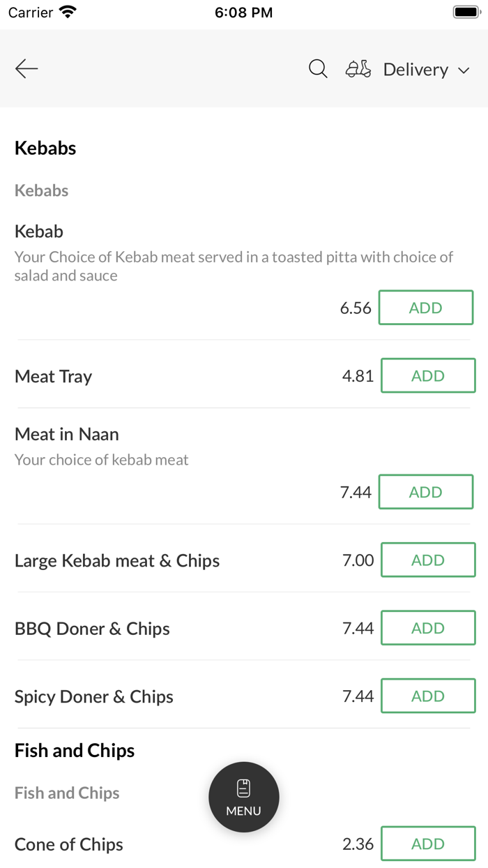The height and width of the screenshot is (868, 488).
Task: Add Cone of Chips to order
Action: 427,844
